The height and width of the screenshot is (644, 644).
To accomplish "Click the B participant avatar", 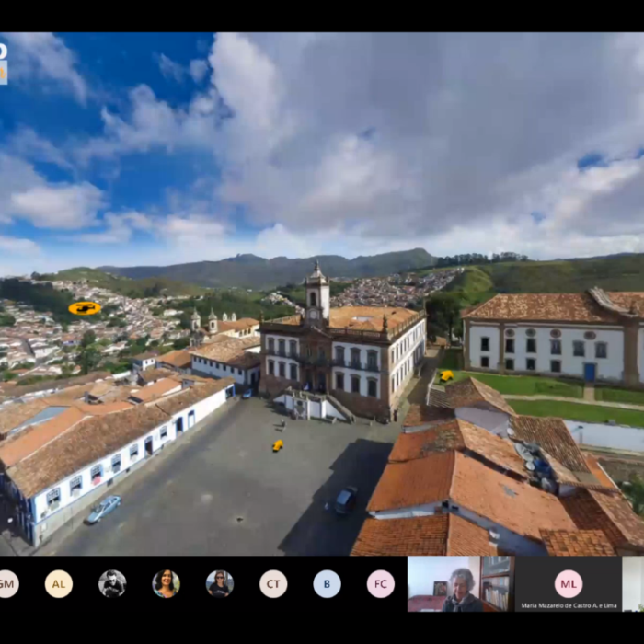I will [327, 584].
